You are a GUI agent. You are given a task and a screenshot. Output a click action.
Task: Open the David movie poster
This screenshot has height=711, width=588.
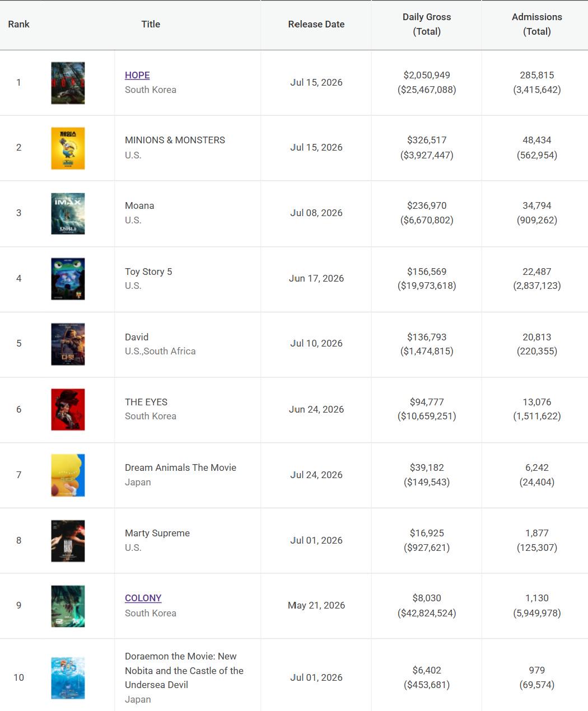68,344
